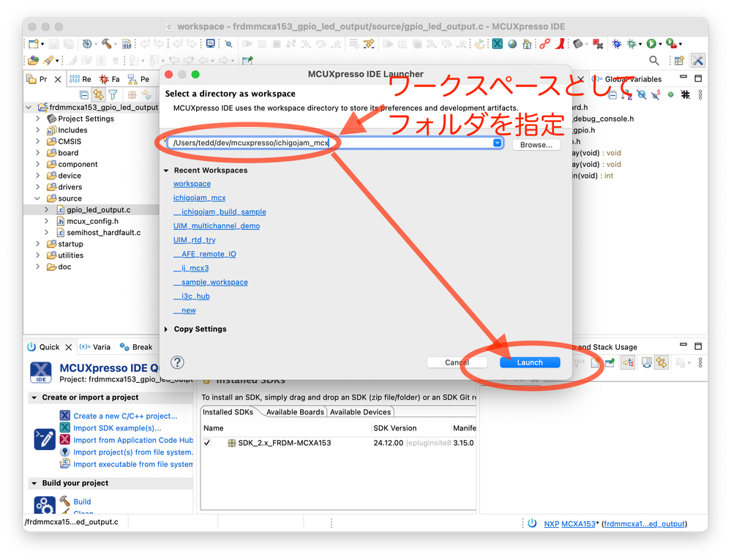Open the console monitor toolbar icon
This screenshot has width=731, height=560.
[211, 44]
